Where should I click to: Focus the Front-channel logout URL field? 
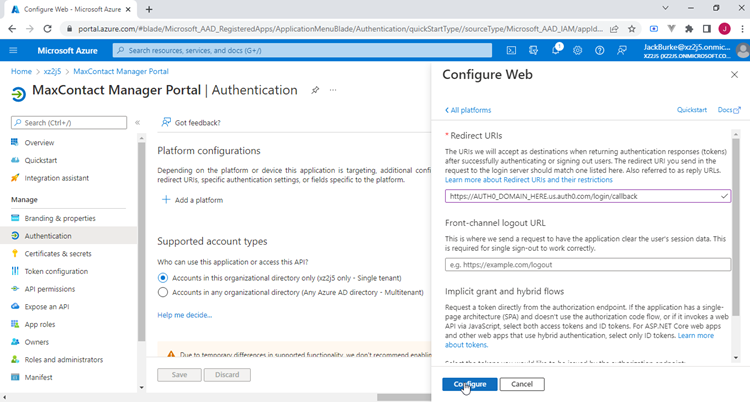(587, 265)
